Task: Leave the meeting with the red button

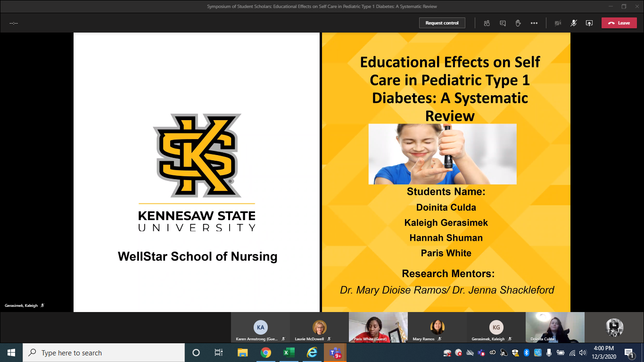Action: 619,23
